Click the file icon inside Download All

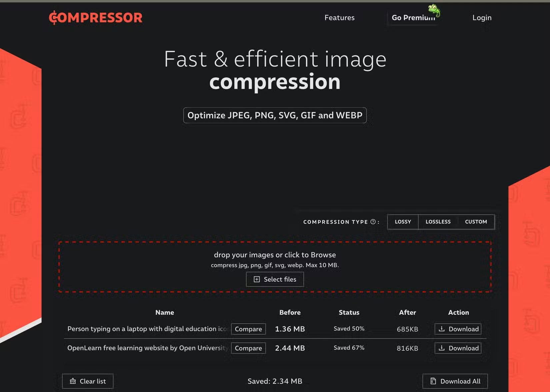tap(433, 381)
